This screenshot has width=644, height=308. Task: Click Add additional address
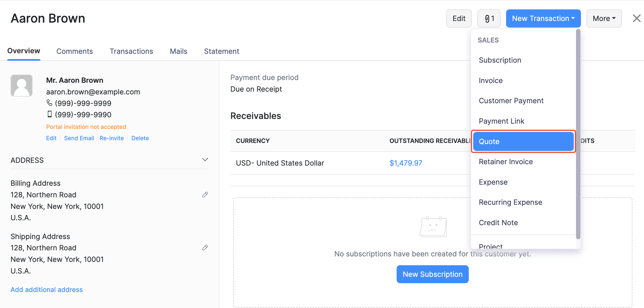[46, 290]
